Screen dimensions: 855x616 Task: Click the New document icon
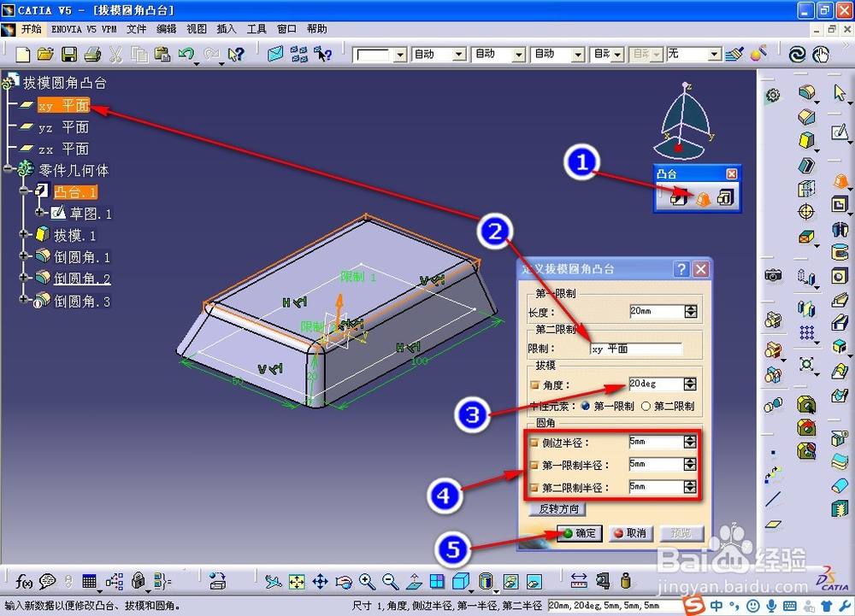click(x=23, y=54)
